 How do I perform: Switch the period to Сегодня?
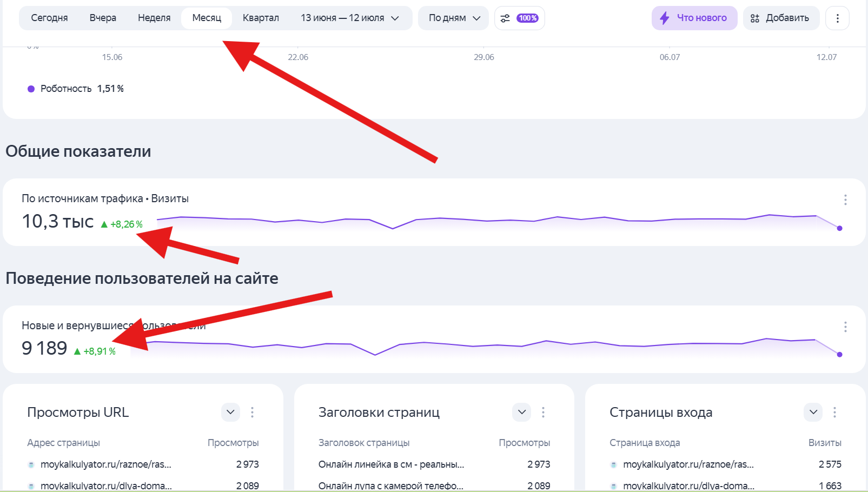[49, 18]
